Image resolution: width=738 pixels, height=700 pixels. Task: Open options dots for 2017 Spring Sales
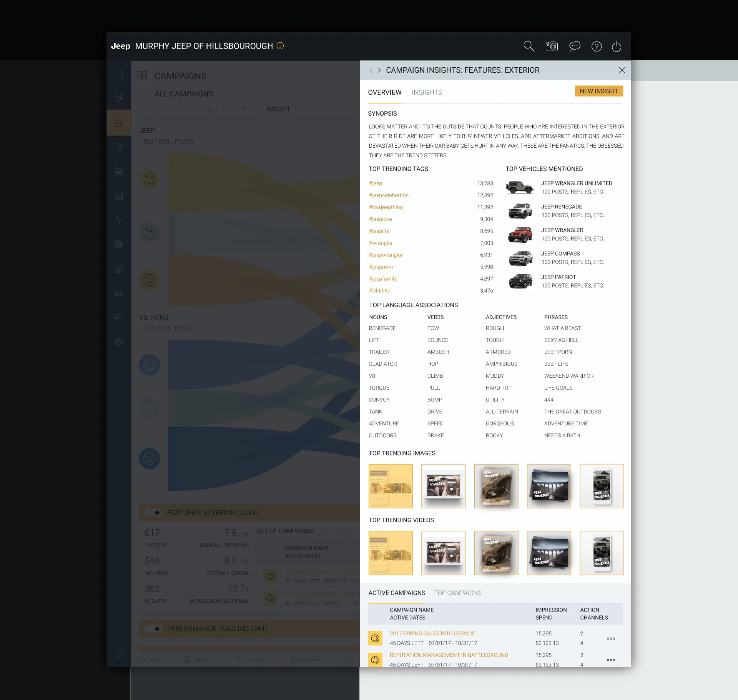611,638
